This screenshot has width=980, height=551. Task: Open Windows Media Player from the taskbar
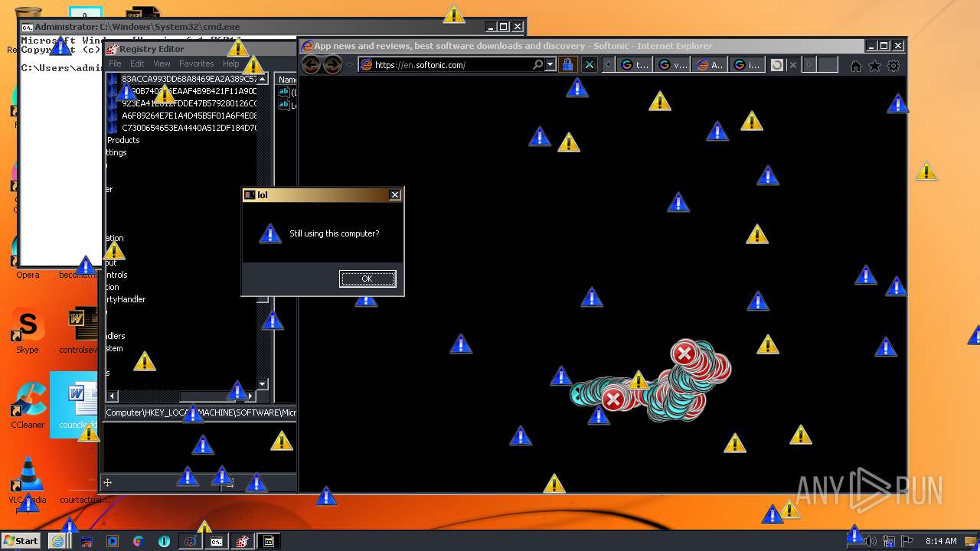(113, 541)
